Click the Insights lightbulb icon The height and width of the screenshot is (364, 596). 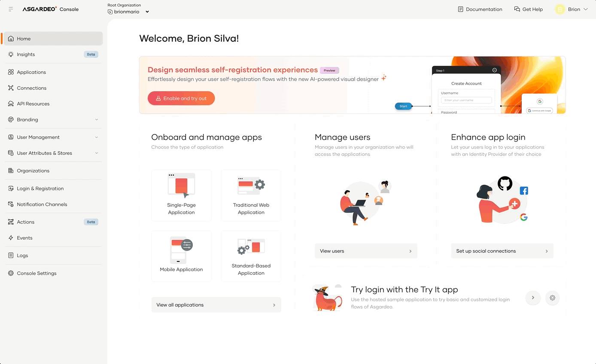pos(11,55)
